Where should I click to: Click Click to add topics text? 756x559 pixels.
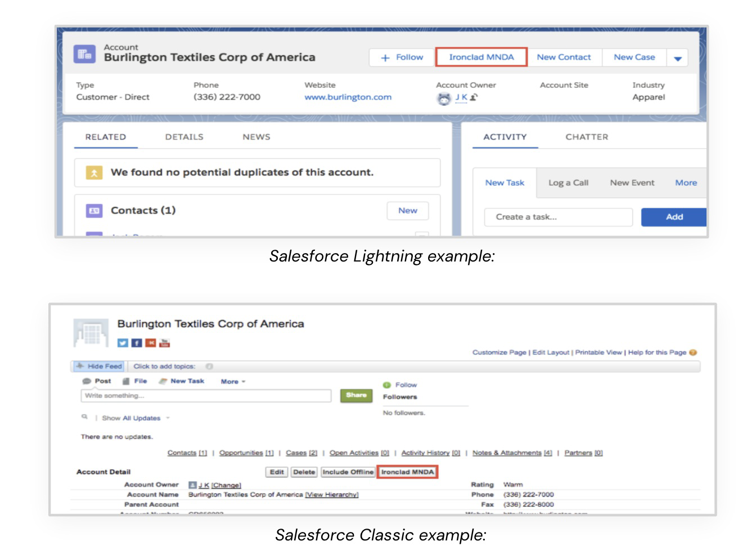(164, 366)
